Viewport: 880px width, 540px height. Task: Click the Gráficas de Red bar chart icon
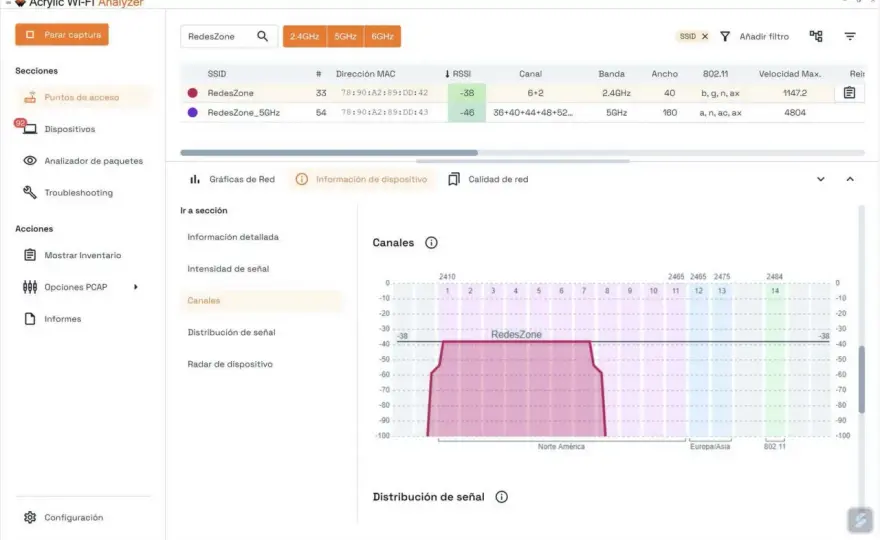point(195,180)
